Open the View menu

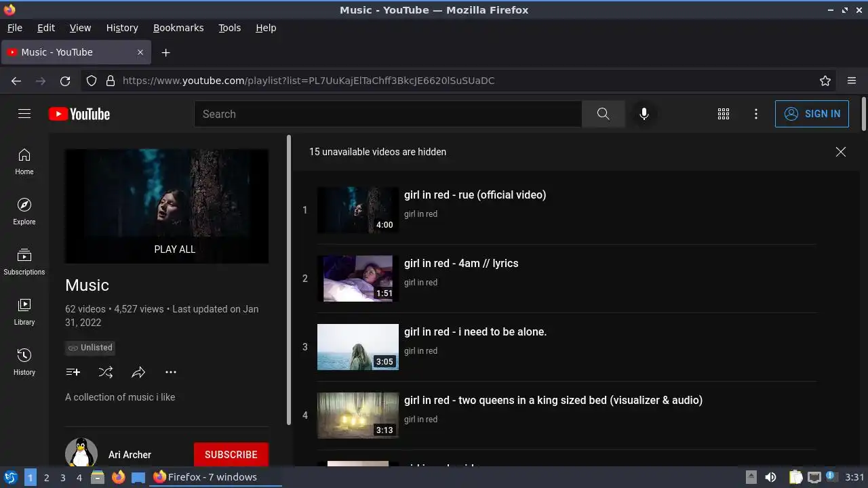point(80,28)
